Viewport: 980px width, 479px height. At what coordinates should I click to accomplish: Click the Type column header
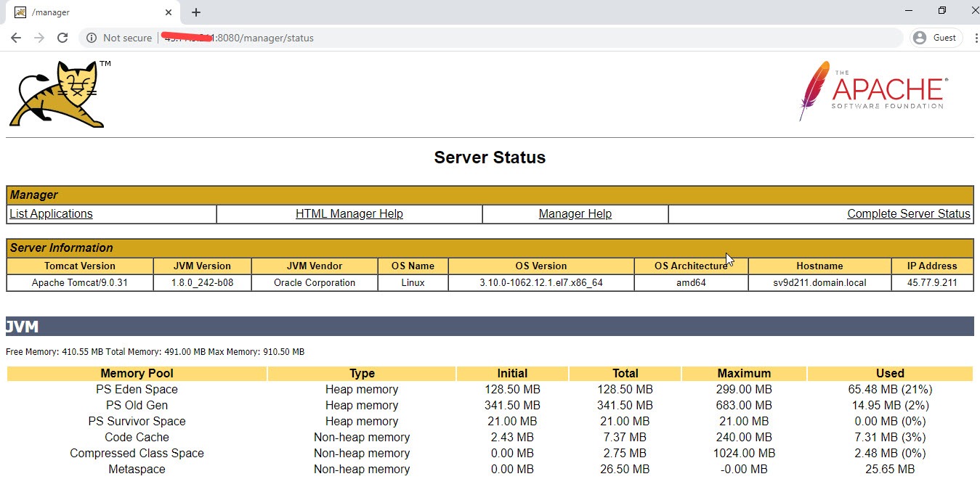click(362, 374)
